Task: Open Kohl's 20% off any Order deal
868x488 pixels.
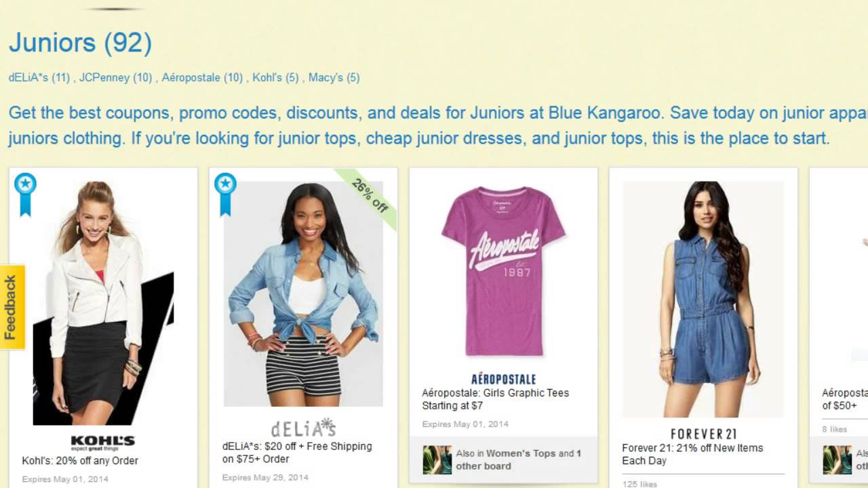Action: [80, 461]
